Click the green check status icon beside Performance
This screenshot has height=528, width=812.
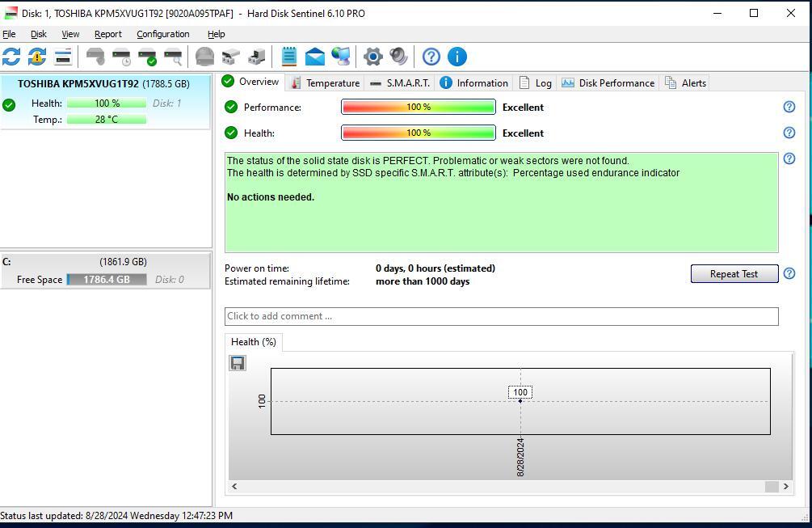click(x=231, y=107)
